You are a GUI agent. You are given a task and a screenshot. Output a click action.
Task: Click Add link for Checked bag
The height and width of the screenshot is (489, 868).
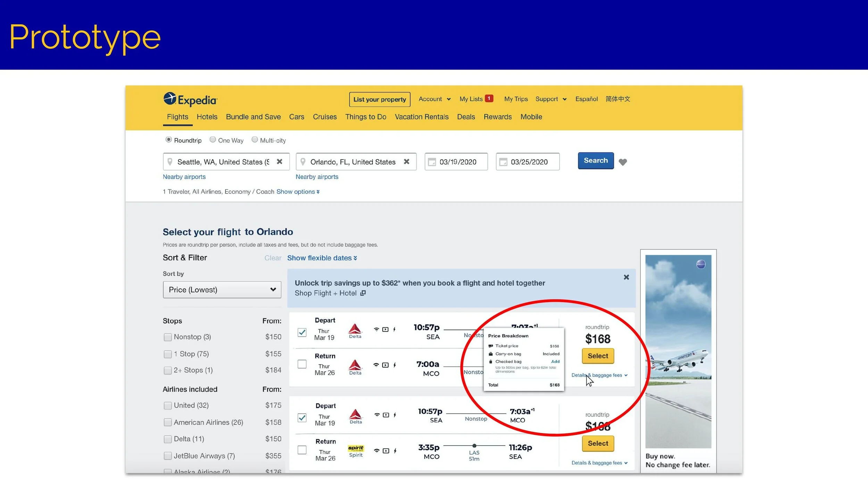coord(555,361)
